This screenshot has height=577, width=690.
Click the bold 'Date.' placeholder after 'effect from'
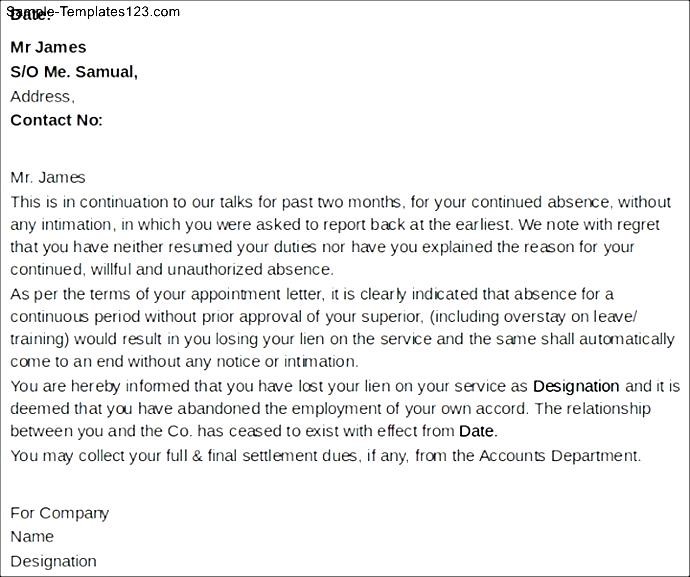coord(478,431)
